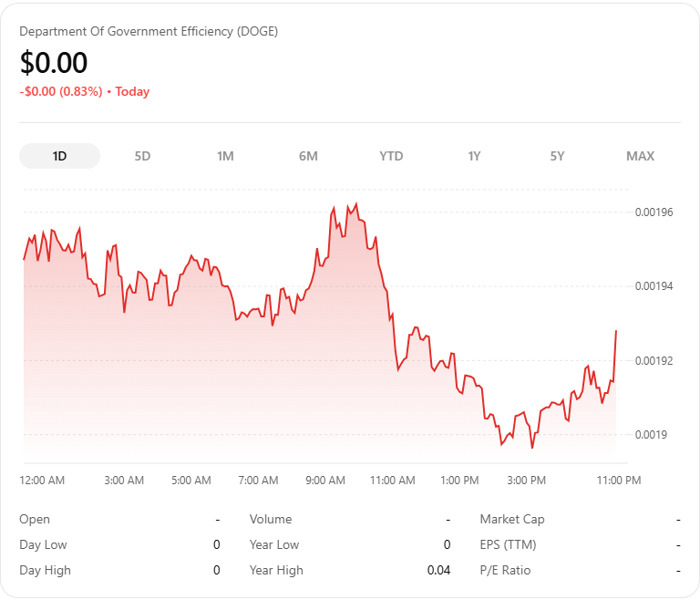Switch to the 5D range tab
The image size is (700, 600).
[x=142, y=156]
